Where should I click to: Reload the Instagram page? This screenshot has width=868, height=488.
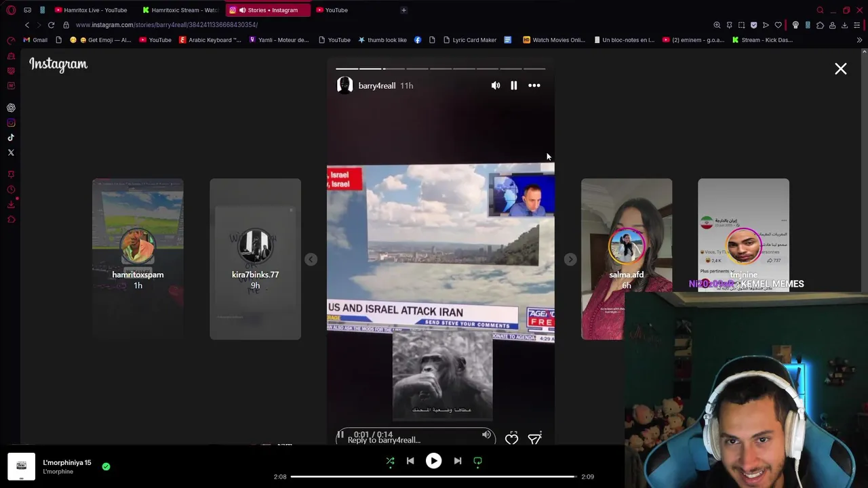[x=51, y=25]
